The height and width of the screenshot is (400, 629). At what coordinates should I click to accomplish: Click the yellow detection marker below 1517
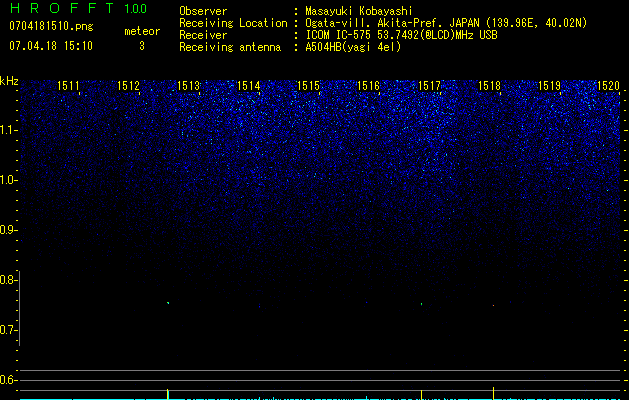coord(421,394)
